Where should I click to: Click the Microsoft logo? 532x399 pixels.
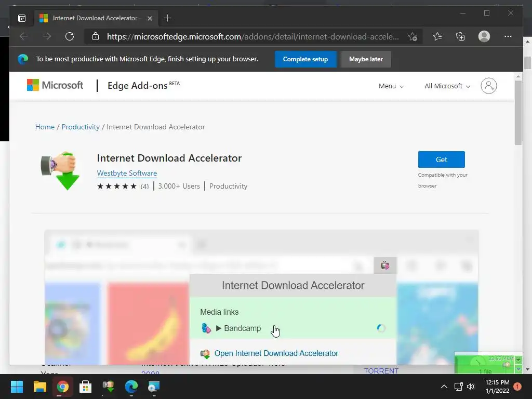click(55, 85)
